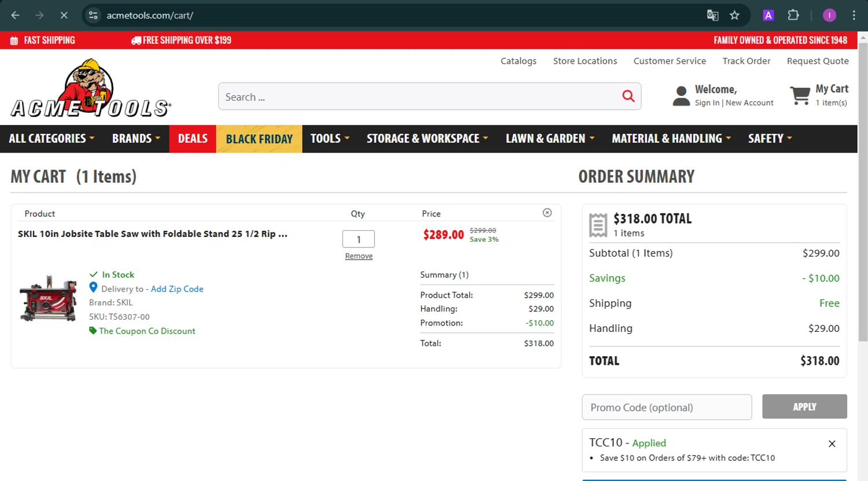The height and width of the screenshot is (481, 868).
Task: Click the quantity field showing 1
Action: coord(359,239)
